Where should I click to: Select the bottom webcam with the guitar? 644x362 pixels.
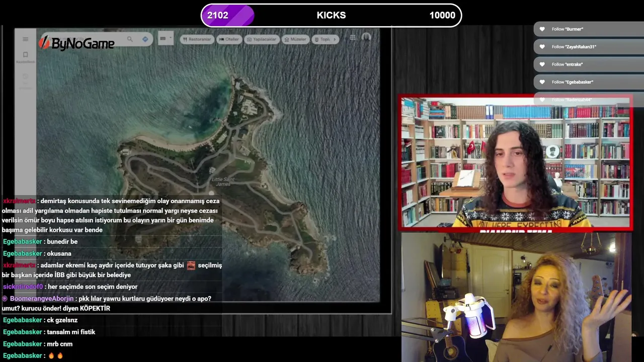(x=516, y=297)
